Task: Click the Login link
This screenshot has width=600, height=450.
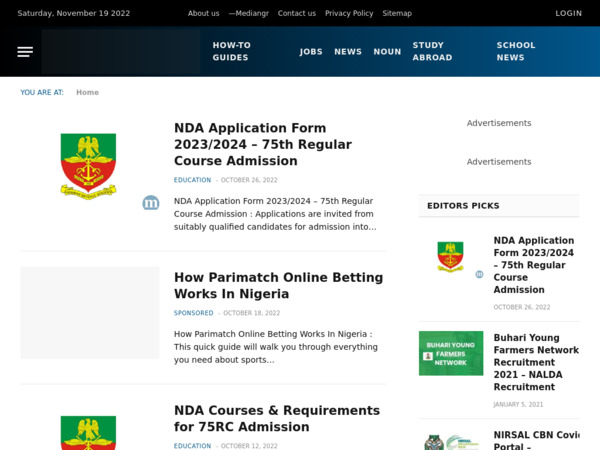Action: point(568,13)
